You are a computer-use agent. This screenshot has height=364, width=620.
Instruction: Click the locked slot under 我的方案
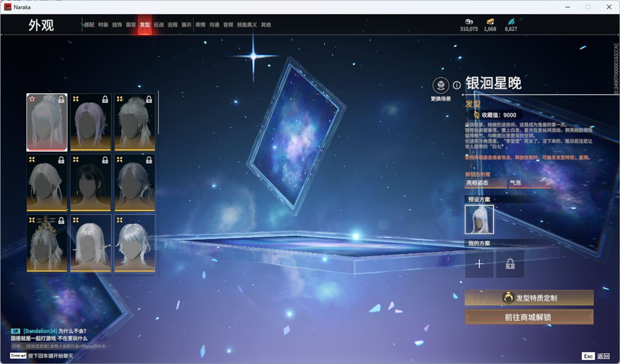(x=510, y=264)
